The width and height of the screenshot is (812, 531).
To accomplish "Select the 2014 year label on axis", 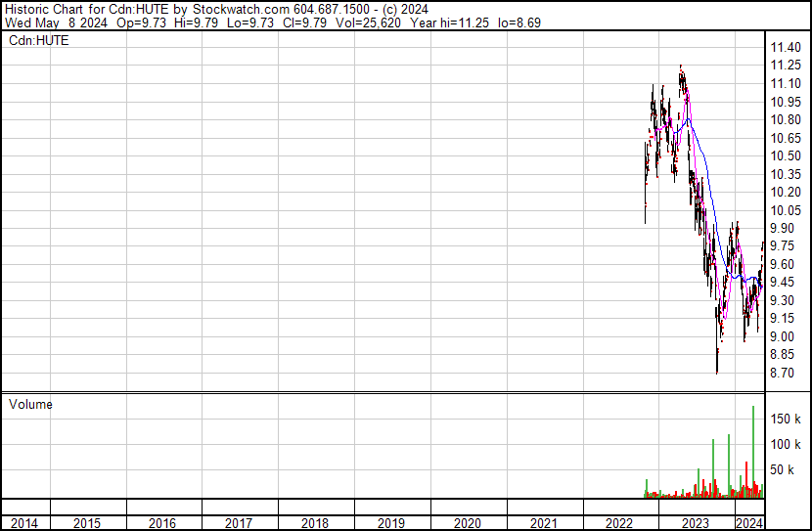I will point(24,523).
